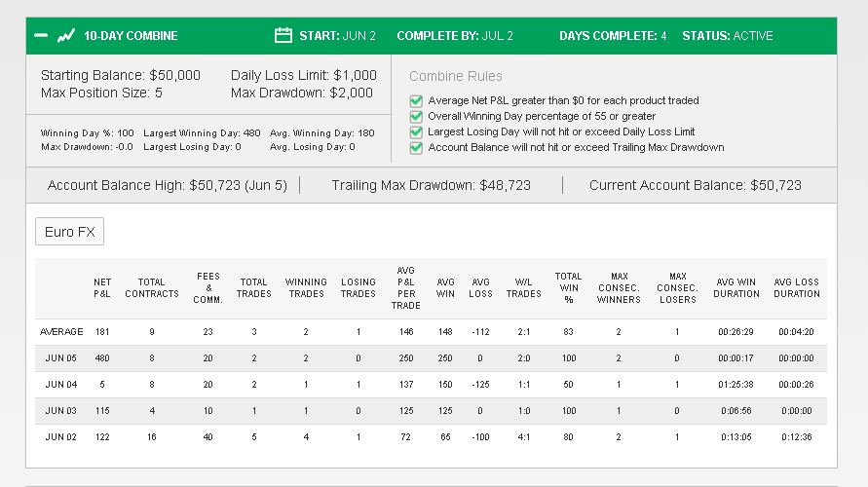This screenshot has width=868, height=487.
Task: Click the calendar icon beside Start
Action: coord(283,35)
